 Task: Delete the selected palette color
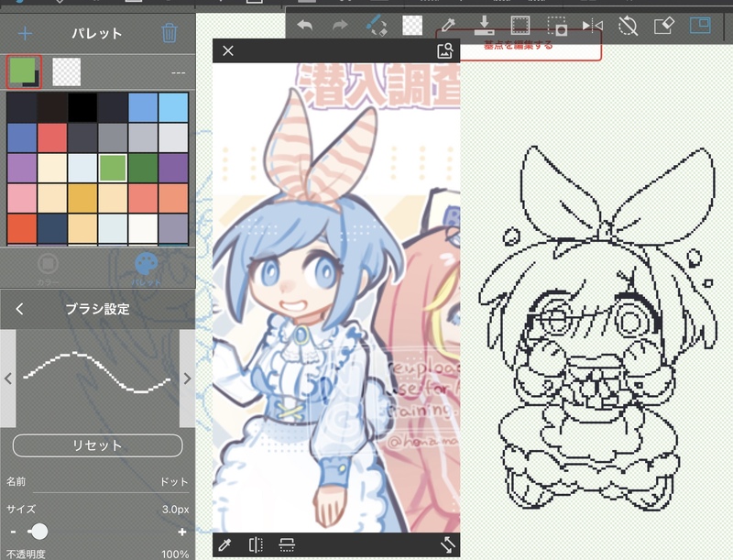170,34
